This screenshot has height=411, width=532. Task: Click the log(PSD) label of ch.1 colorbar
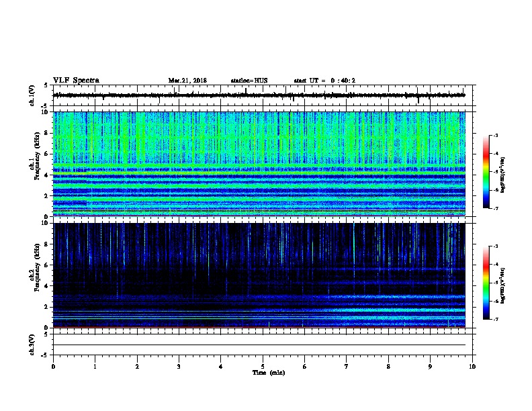click(x=503, y=175)
